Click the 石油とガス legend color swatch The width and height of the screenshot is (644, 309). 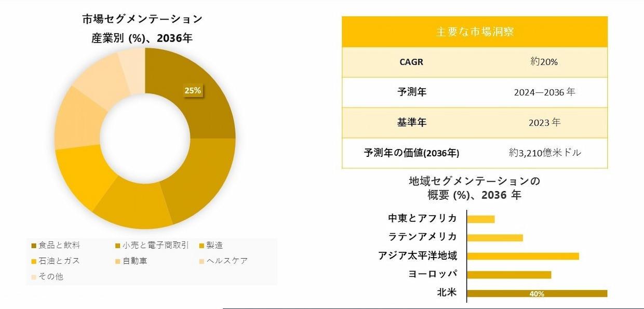pos(34,261)
